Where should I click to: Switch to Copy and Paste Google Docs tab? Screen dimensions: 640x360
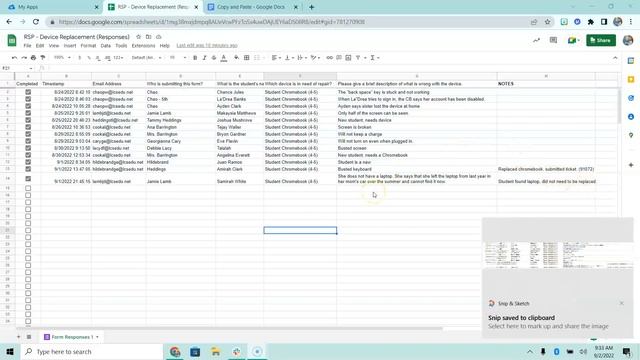click(251, 7)
